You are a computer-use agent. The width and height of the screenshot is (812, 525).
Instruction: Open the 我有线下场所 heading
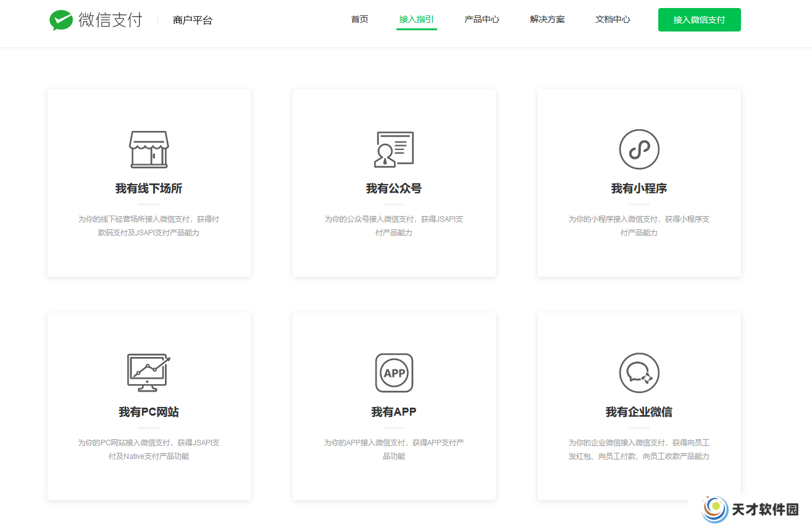(149, 188)
